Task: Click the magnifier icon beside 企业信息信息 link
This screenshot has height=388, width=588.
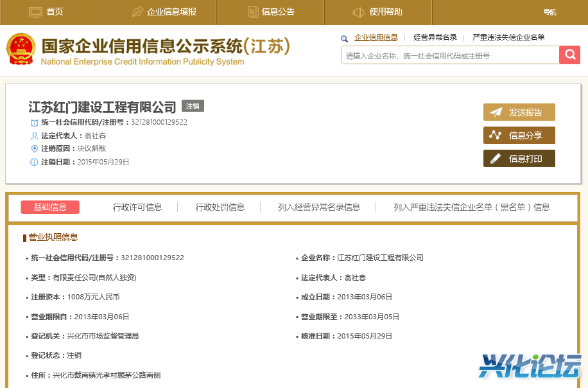Action: [344, 39]
